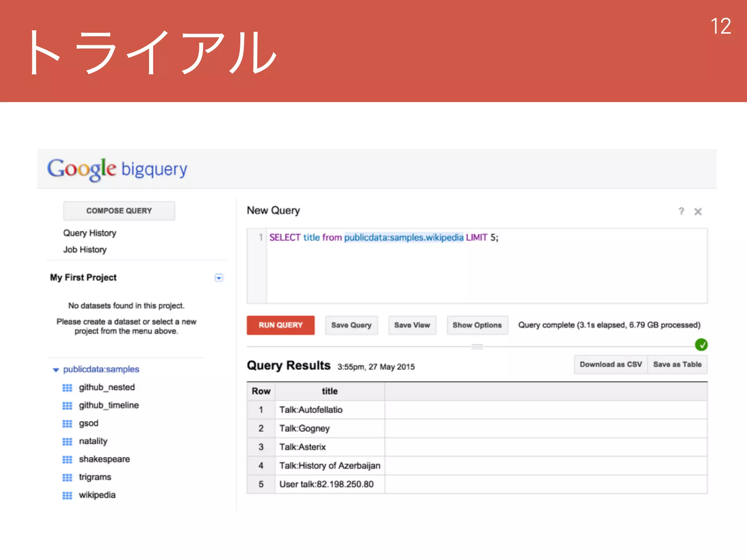Open Query History in sidebar
The height and width of the screenshot is (560, 747).
[x=90, y=233]
